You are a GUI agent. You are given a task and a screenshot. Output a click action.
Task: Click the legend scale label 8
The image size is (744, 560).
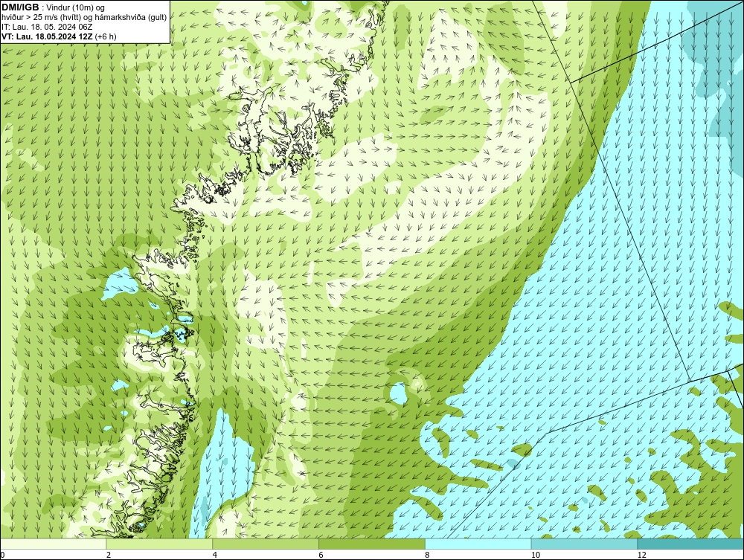428,555
